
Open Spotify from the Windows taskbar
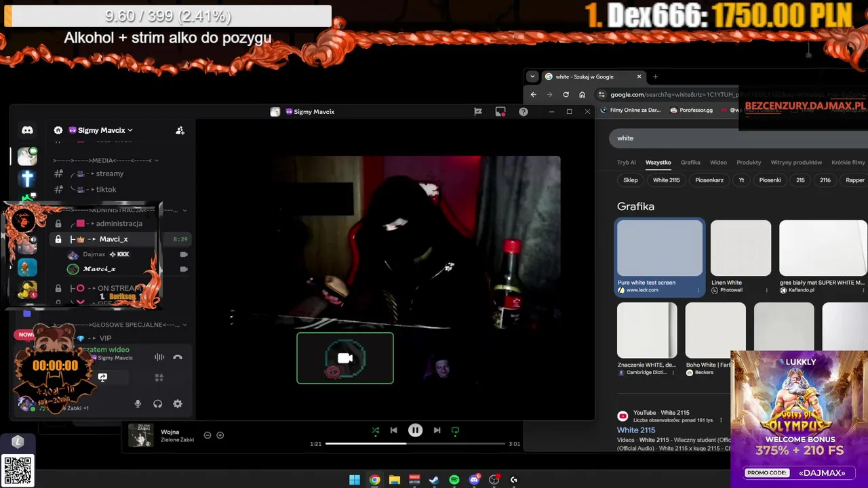pos(454,480)
